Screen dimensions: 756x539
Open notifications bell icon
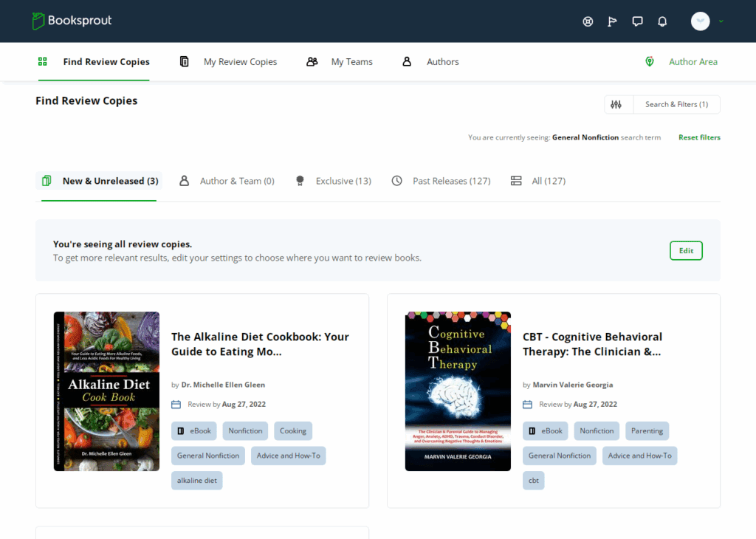[662, 21]
